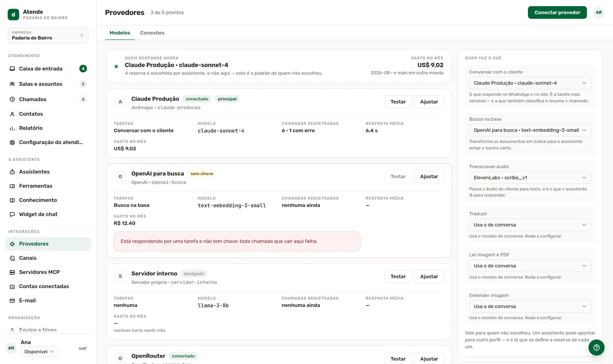Click Configuração do atendimento icon
613x364 pixels.
(12, 142)
